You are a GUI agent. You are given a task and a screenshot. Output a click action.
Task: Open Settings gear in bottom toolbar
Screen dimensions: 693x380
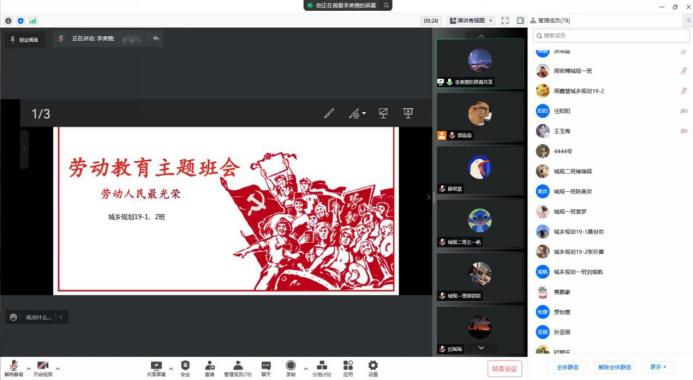[373, 368]
